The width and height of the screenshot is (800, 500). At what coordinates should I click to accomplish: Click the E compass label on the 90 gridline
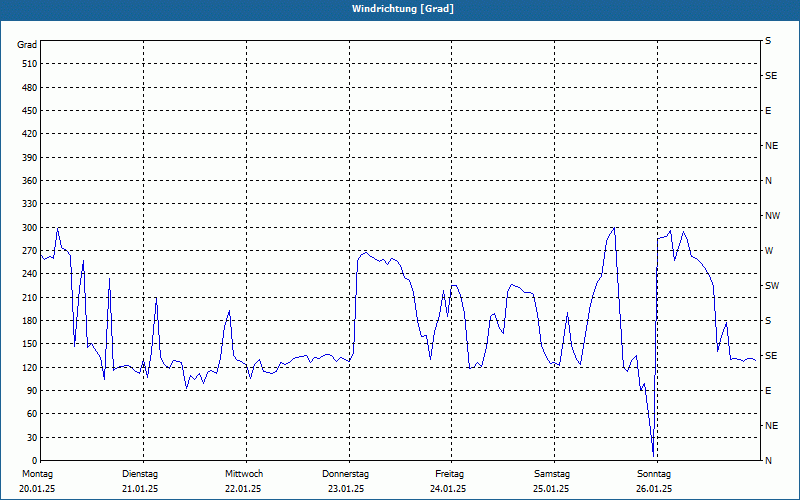point(768,391)
